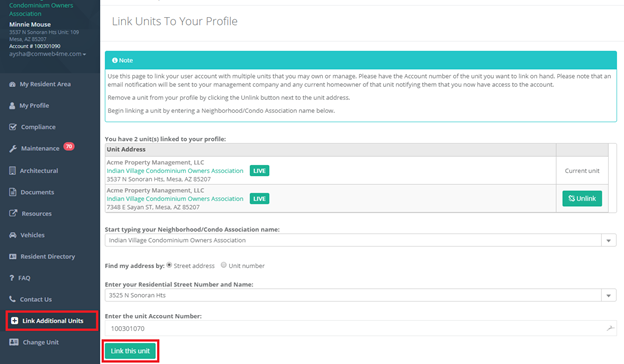Click Account # 100301090 text
The width and height of the screenshot is (624, 364).
(x=35, y=46)
